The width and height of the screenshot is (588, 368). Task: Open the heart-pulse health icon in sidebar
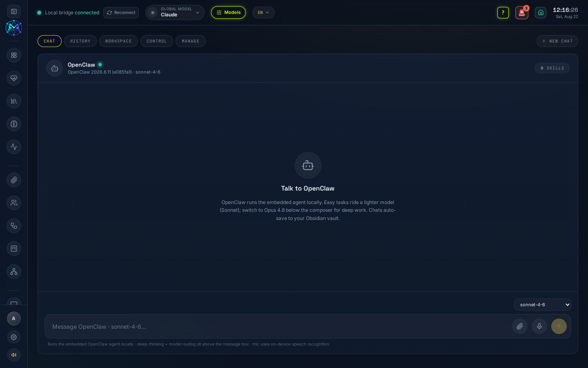(x=14, y=78)
